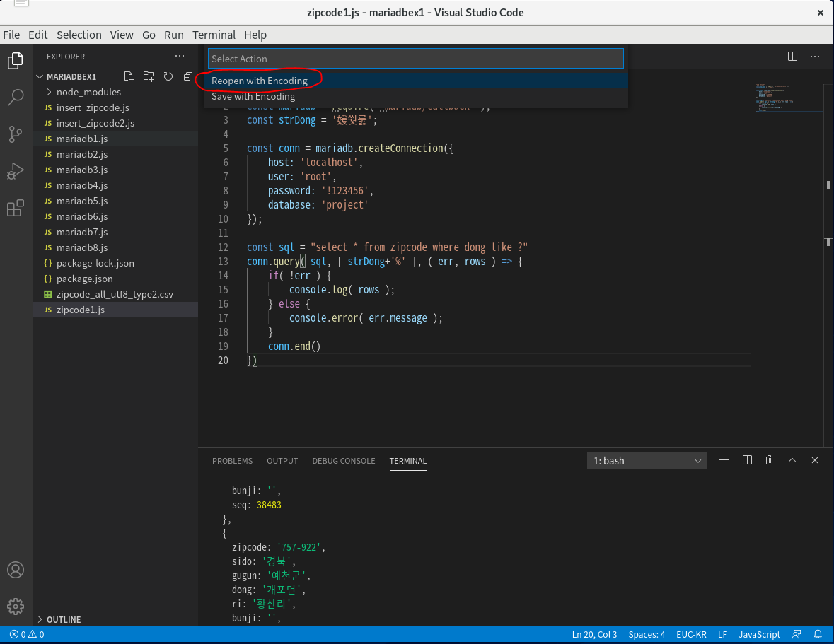
Task: Open editor more actions ellipsis
Action: tap(815, 57)
